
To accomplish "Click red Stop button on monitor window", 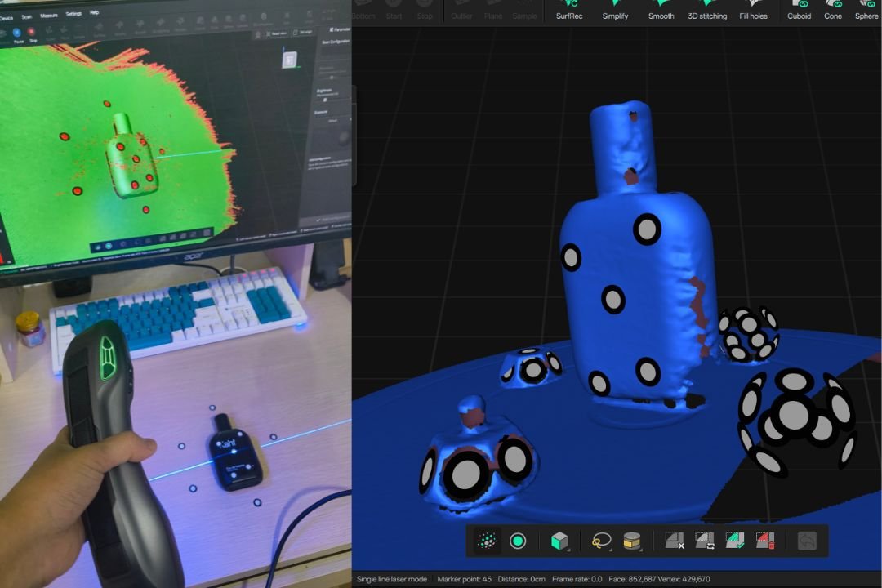I will tap(32, 33).
